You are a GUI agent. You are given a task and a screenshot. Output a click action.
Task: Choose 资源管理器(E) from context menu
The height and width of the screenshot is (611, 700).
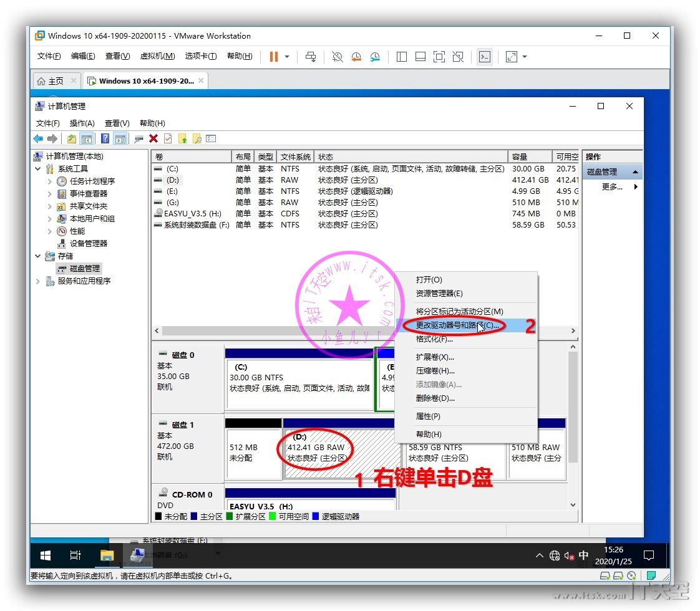(x=465, y=294)
